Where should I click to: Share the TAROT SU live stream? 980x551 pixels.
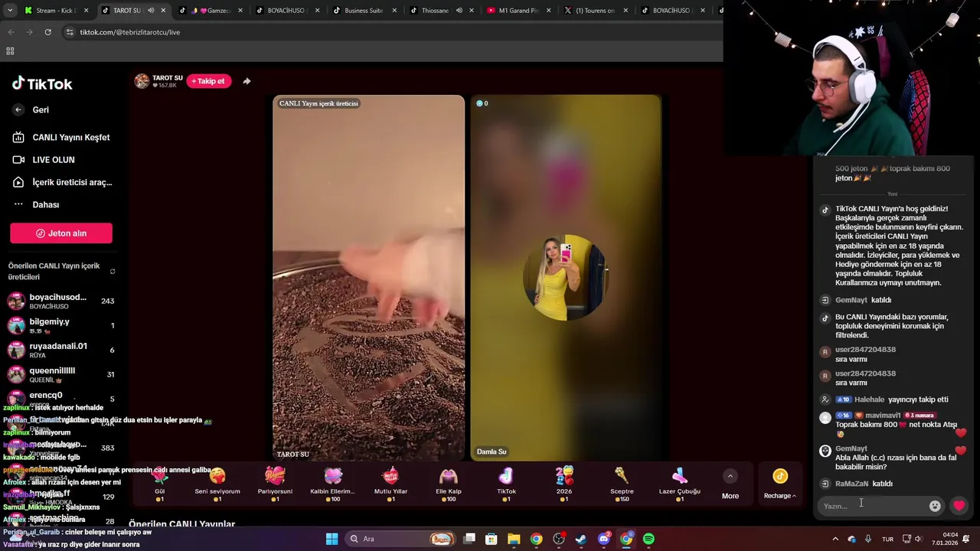pos(247,81)
